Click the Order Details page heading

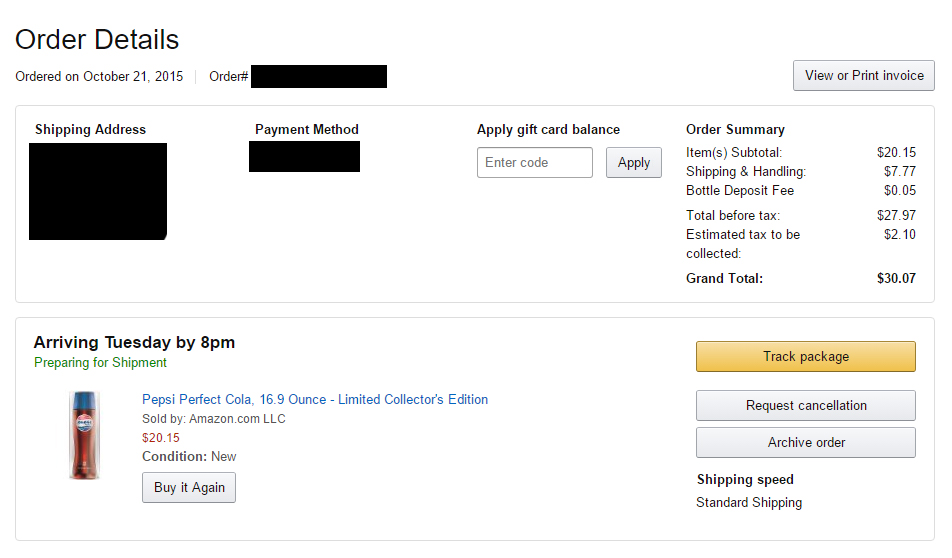(97, 40)
